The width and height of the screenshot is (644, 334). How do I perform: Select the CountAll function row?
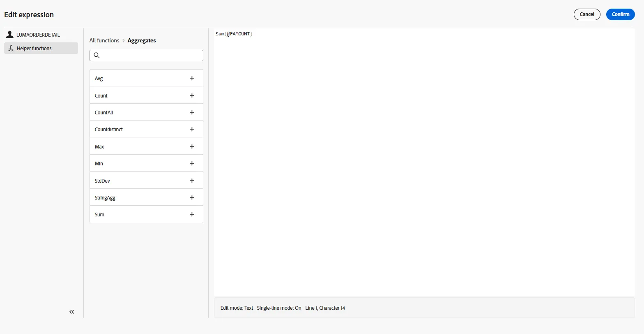146,112
